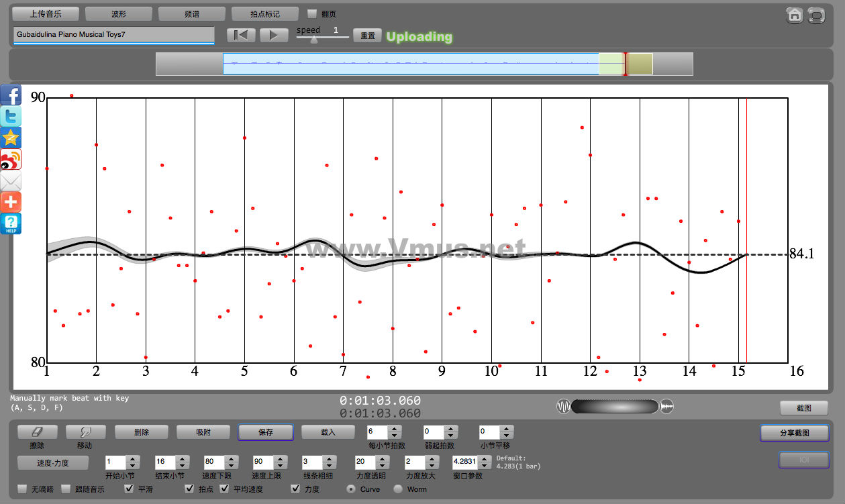Share via the Twitter bird icon

(x=11, y=117)
